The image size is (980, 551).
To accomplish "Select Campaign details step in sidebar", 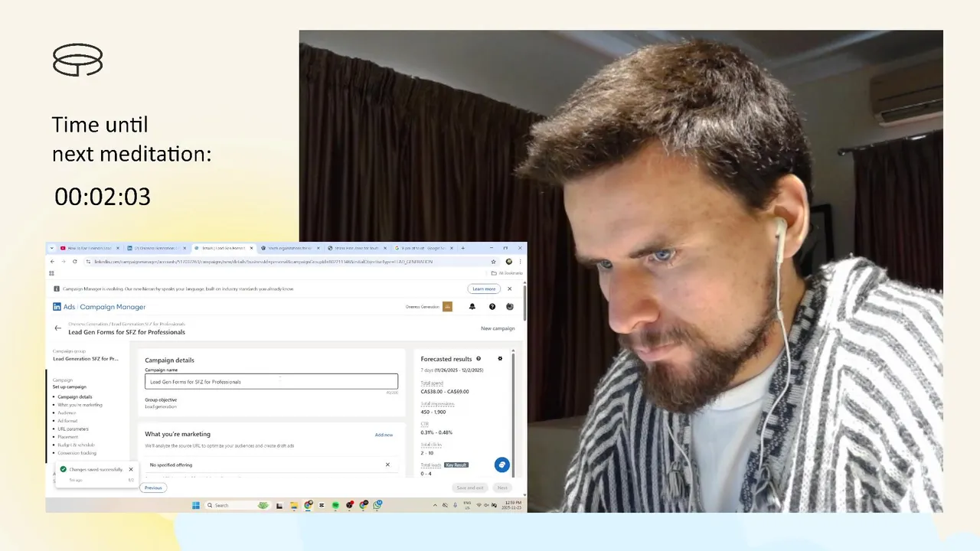I will [74, 396].
